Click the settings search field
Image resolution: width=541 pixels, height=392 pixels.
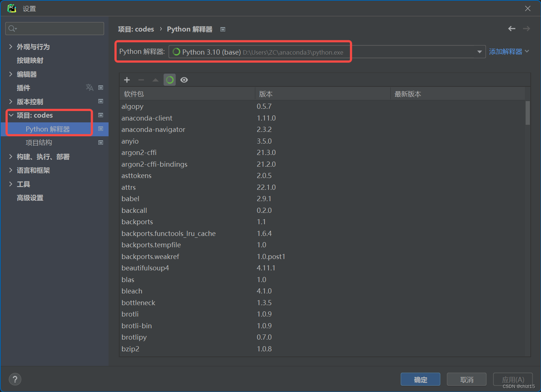point(55,29)
